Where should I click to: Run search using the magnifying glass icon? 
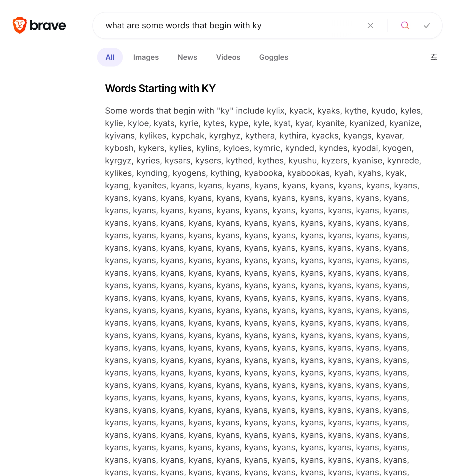click(x=405, y=25)
